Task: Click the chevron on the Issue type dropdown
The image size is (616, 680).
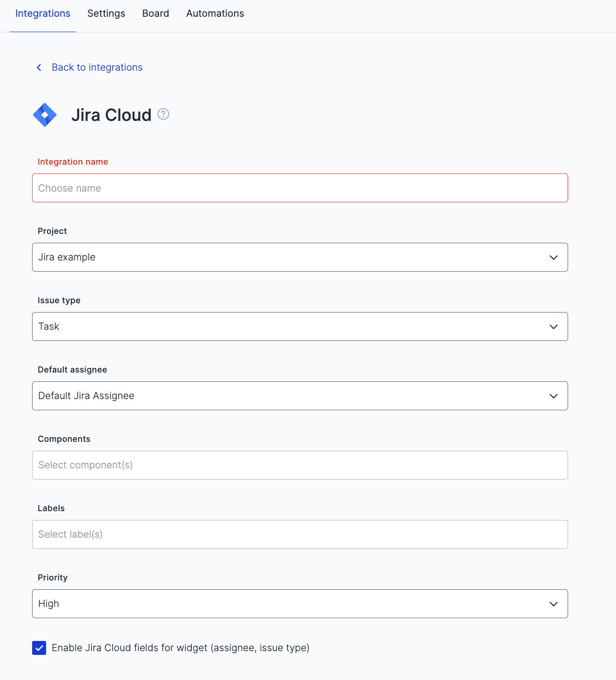Action: click(x=553, y=327)
